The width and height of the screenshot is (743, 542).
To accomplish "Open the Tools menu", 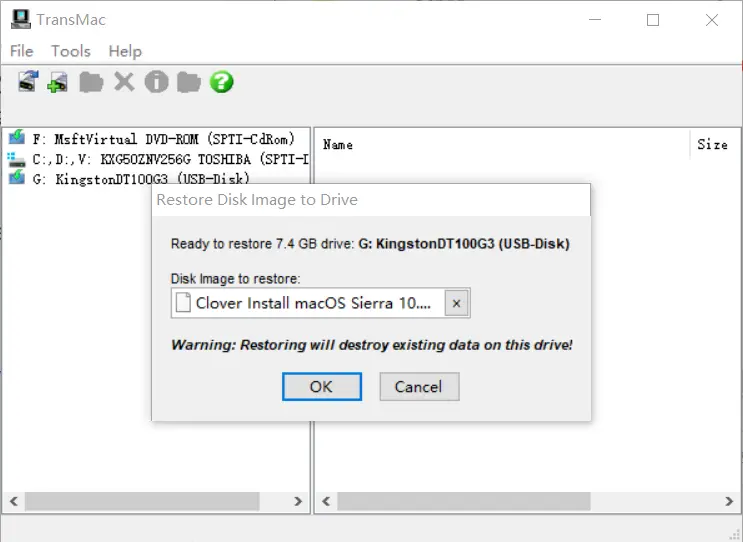I will tap(71, 51).
